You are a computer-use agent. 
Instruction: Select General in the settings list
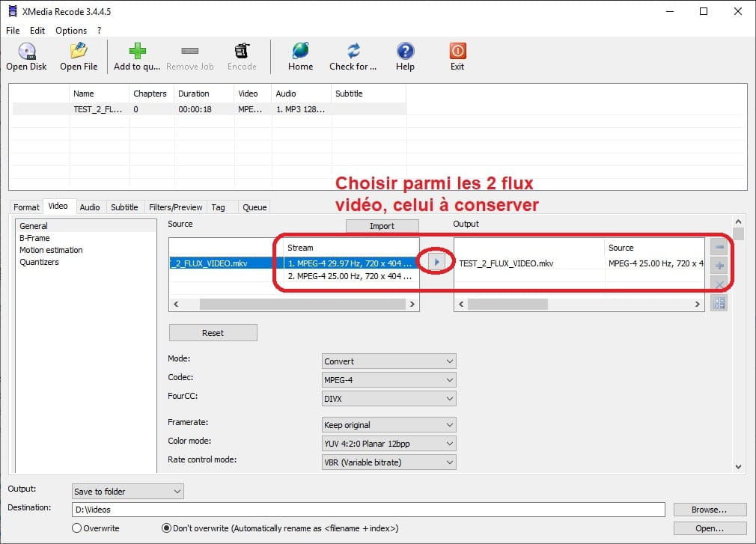(86, 226)
